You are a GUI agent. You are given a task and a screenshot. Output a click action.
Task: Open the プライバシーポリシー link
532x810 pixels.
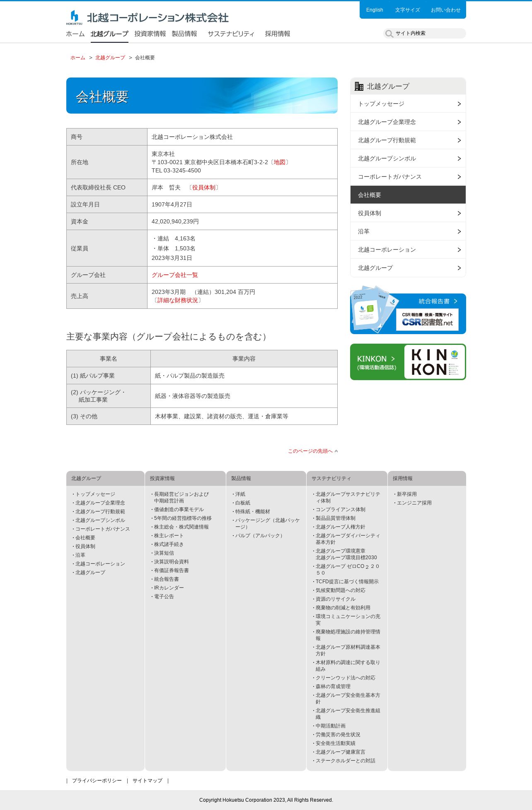pyautogui.click(x=97, y=781)
